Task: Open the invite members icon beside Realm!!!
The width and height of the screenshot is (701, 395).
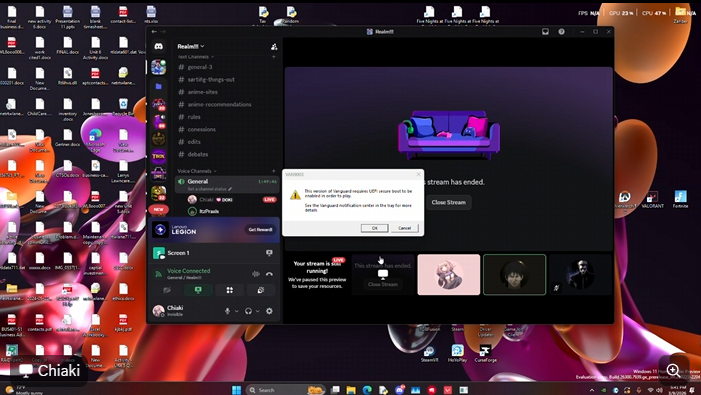Action: (x=274, y=46)
